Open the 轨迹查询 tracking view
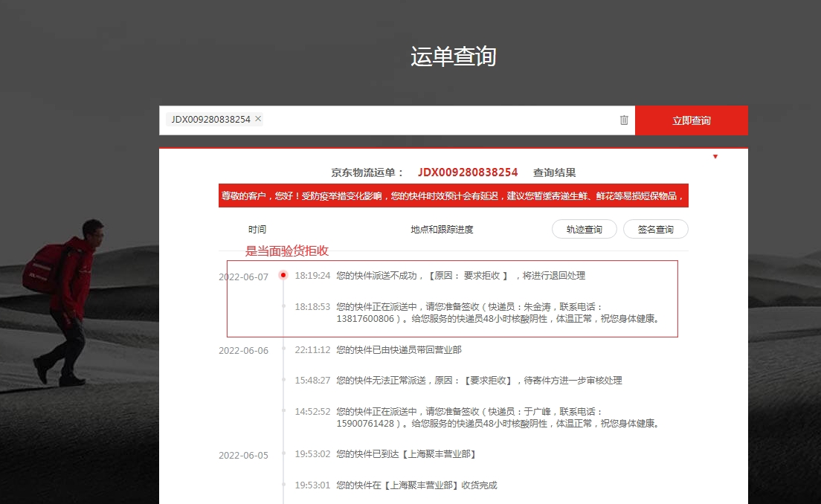The height and width of the screenshot is (504, 821). coord(585,229)
